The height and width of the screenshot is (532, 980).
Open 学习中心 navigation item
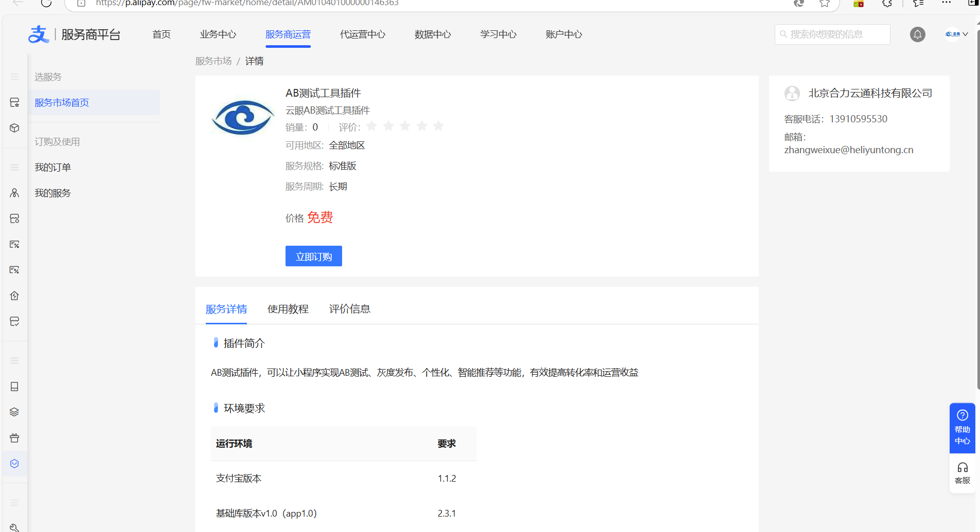click(x=498, y=34)
